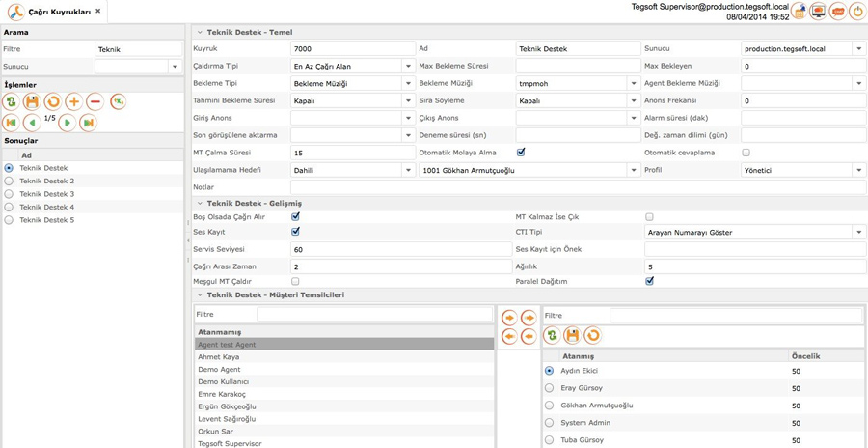The height and width of the screenshot is (448, 868).
Task: Click Filtre field above the Atanmamış list
Action: 374,315
